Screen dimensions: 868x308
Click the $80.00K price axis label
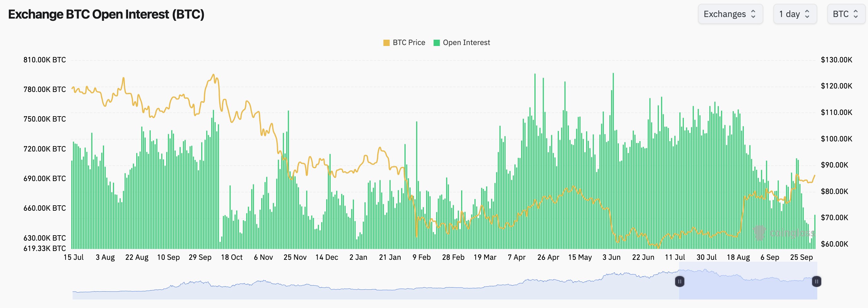[x=834, y=191]
